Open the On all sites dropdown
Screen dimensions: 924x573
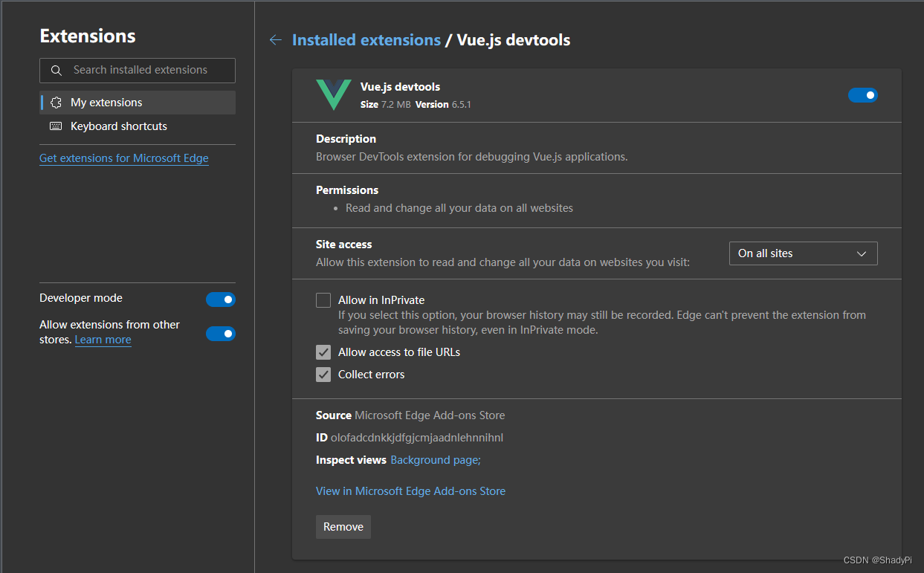click(x=804, y=253)
